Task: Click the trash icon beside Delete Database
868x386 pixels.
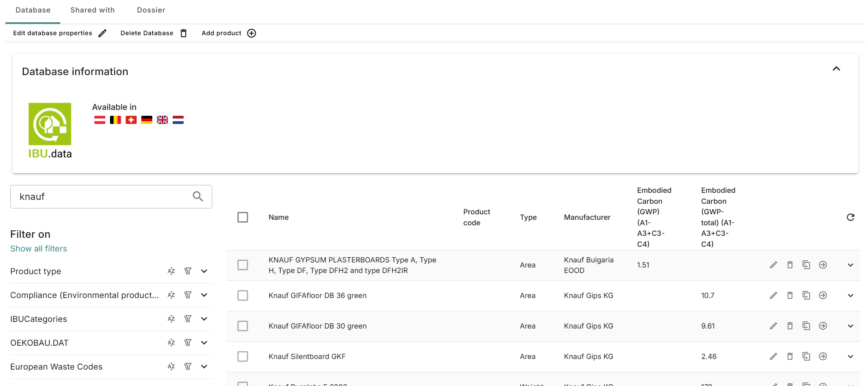Action: pyautogui.click(x=184, y=33)
